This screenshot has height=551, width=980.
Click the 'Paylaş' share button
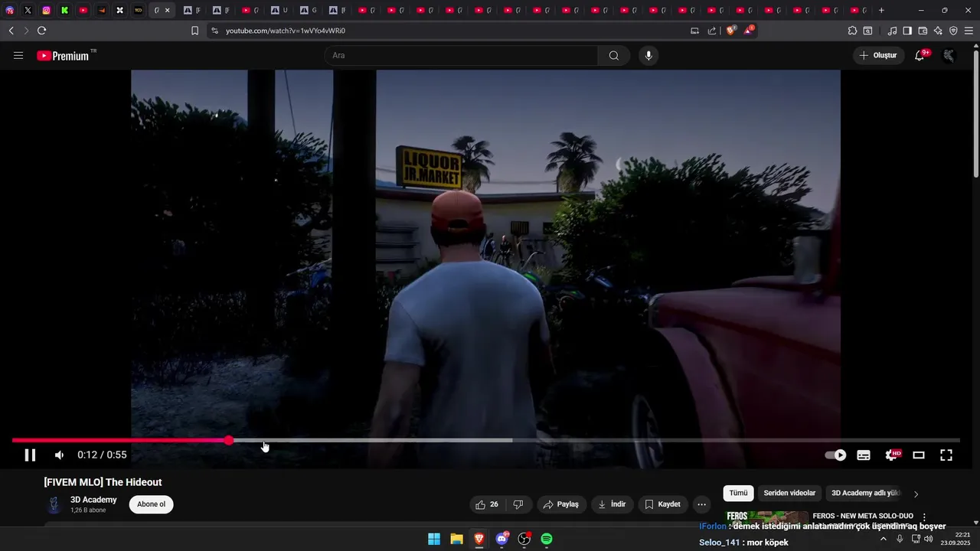click(x=561, y=504)
